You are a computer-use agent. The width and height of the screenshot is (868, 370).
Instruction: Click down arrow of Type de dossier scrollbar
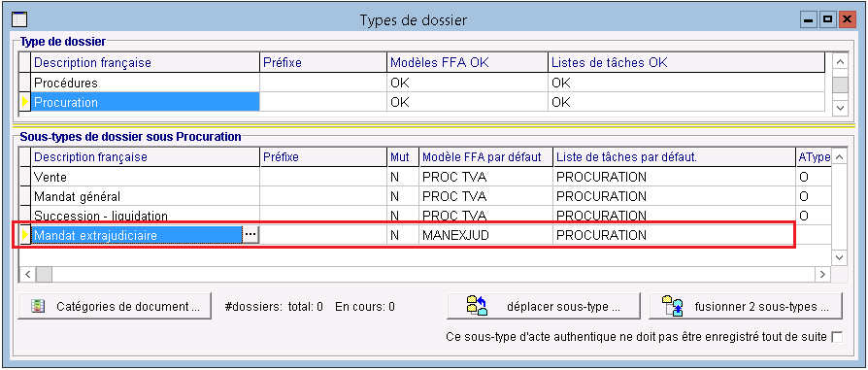[x=840, y=107]
